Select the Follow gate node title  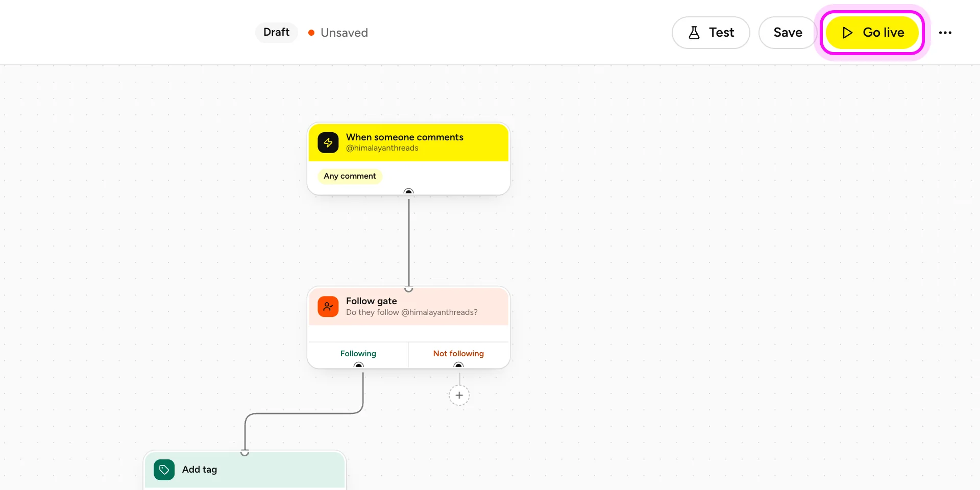pos(372,301)
